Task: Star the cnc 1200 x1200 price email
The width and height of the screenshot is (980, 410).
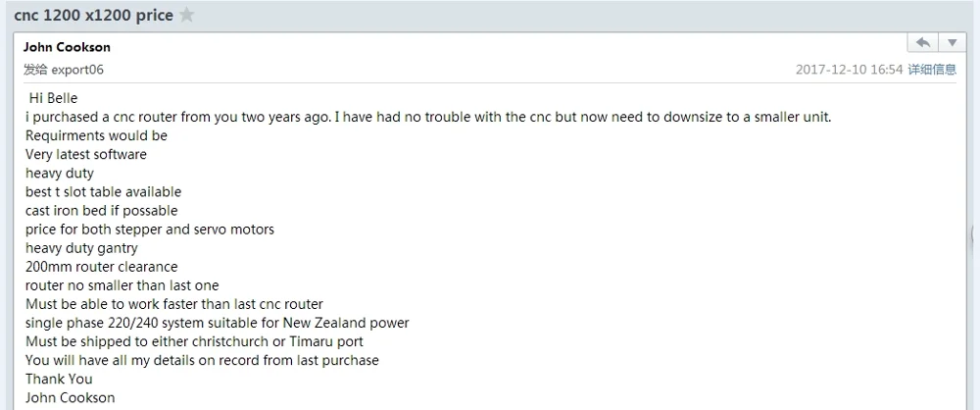Action: [187, 15]
